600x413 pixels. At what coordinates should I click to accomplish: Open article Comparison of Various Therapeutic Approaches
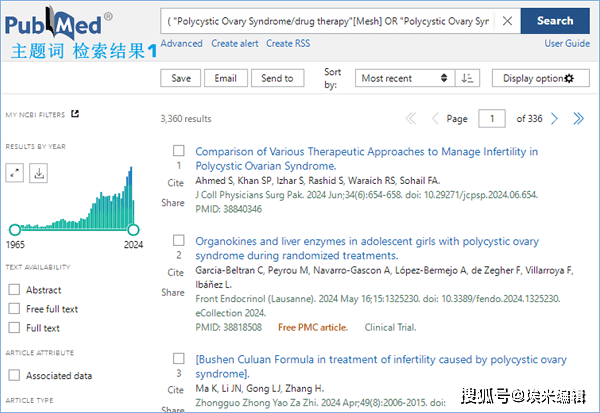tap(367, 159)
